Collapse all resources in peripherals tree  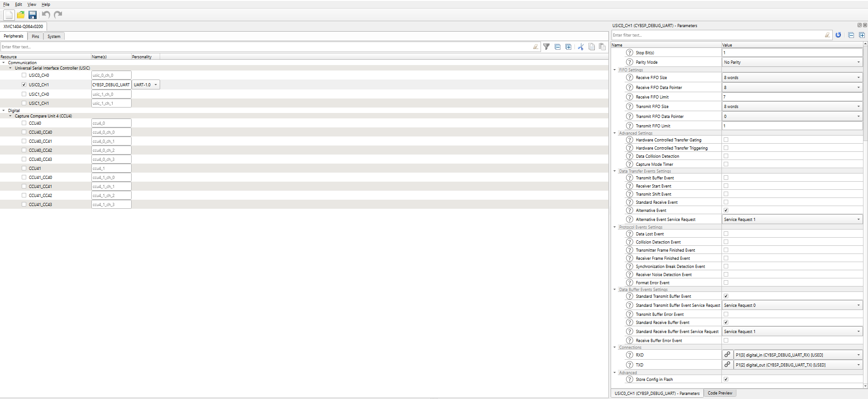558,47
